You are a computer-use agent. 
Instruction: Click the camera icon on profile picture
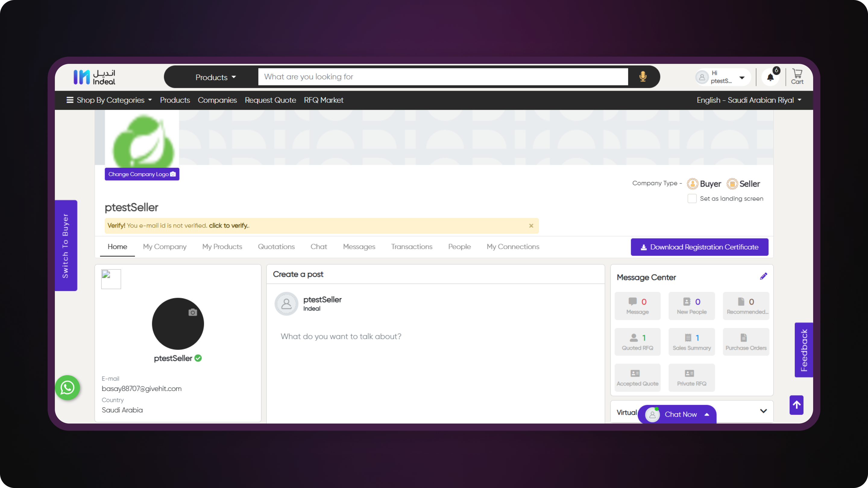pyautogui.click(x=192, y=313)
